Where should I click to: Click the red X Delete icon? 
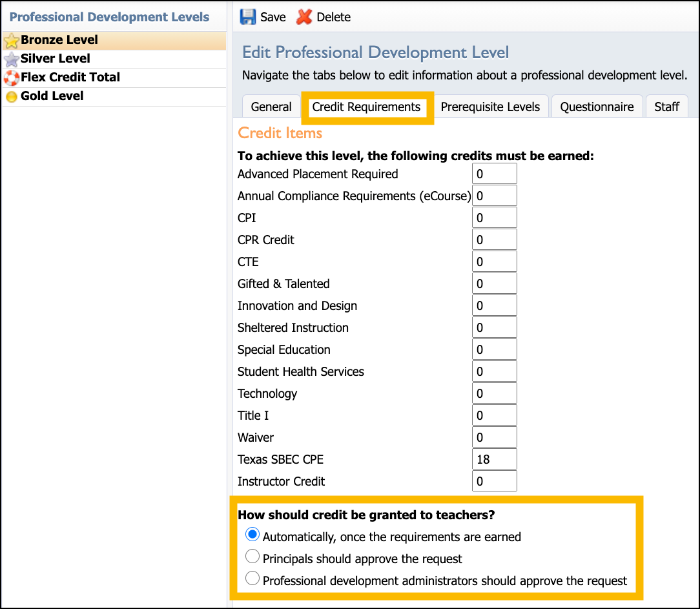pos(304,17)
